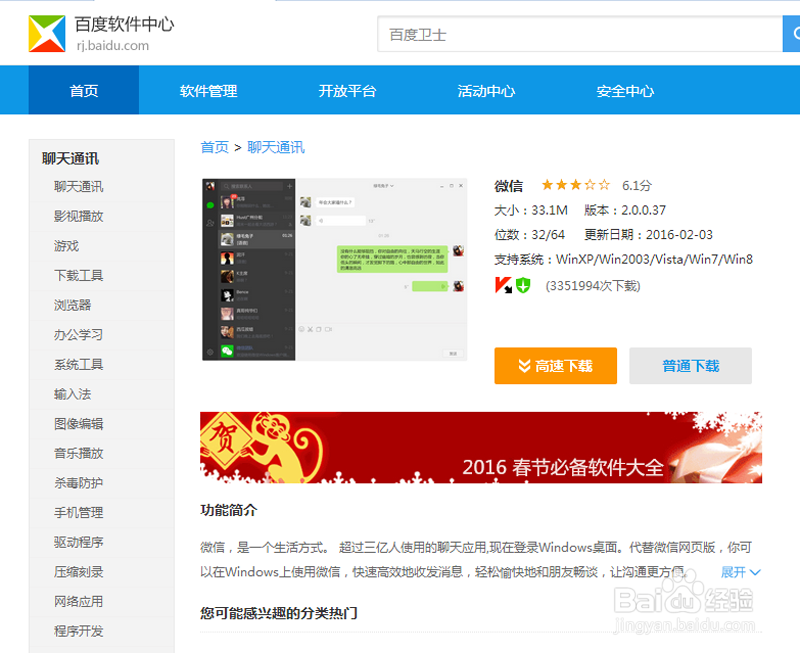Open the 活动中心 navigation tab
The width and height of the screenshot is (800, 653).
486,91
